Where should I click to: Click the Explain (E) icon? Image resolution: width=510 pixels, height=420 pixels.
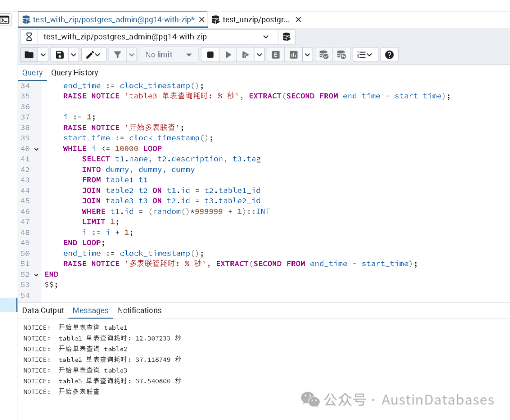pyautogui.click(x=275, y=55)
